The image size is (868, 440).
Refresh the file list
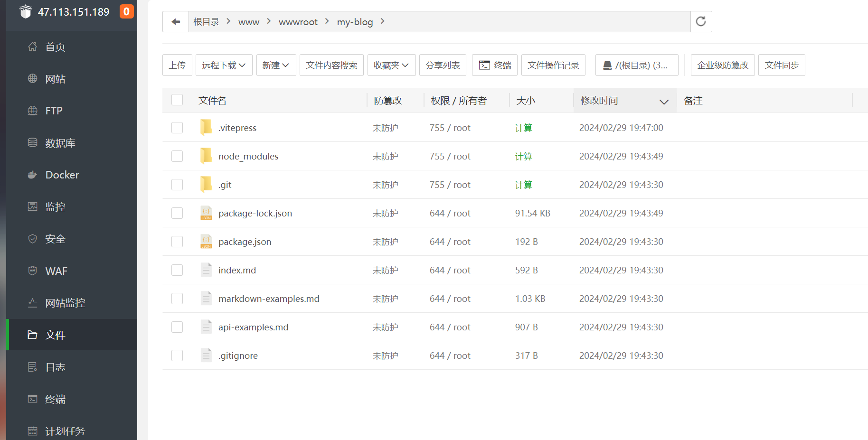tap(701, 22)
